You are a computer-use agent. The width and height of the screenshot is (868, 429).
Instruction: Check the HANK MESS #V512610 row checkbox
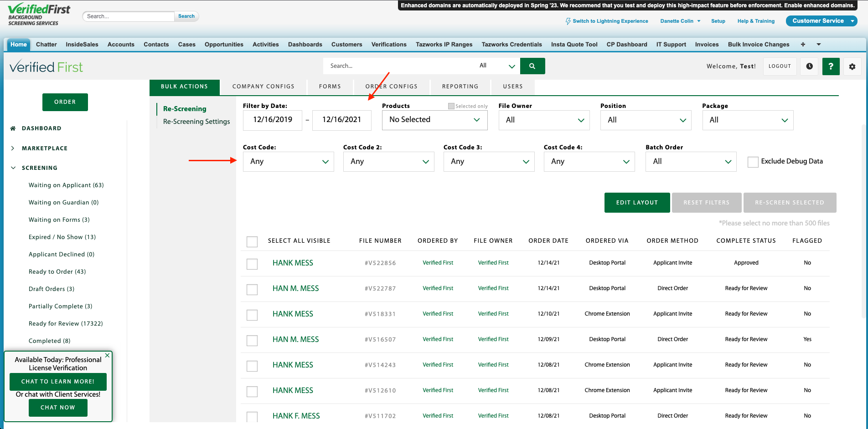pyautogui.click(x=252, y=392)
